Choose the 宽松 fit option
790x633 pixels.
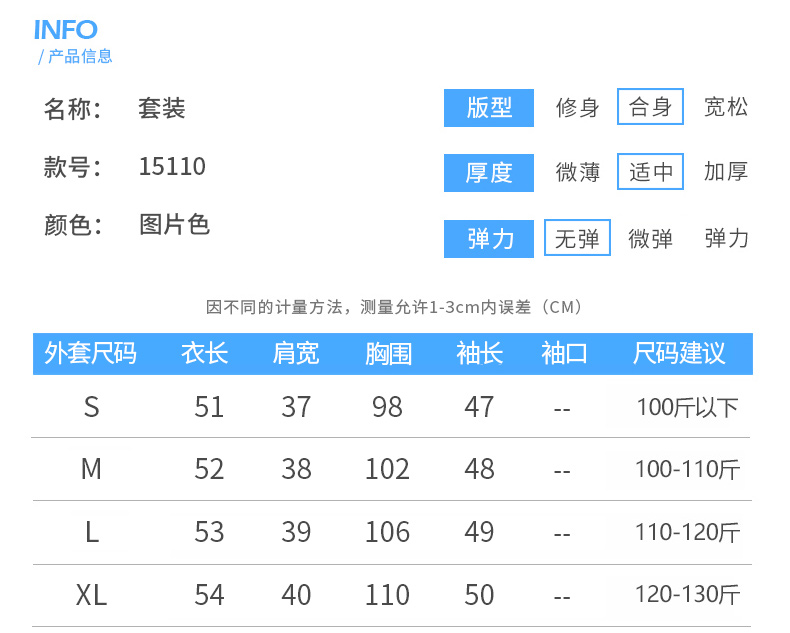pyautogui.click(x=726, y=107)
